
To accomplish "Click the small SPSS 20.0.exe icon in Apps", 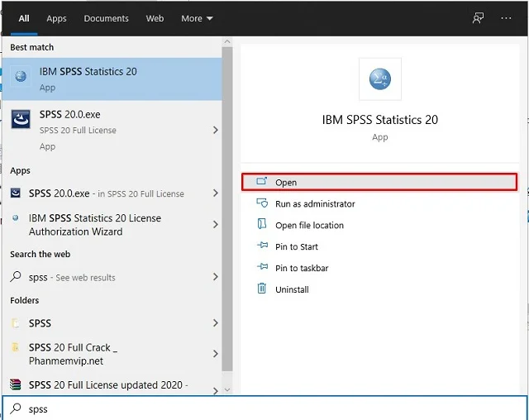I will (x=16, y=193).
